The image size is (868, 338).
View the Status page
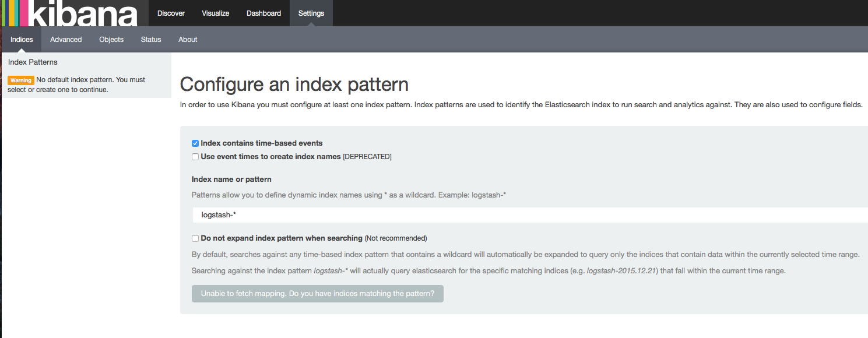pyautogui.click(x=151, y=40)
